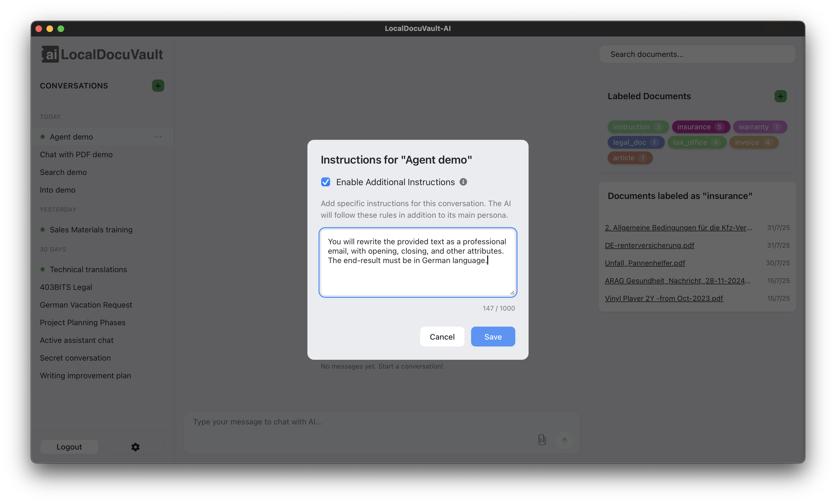Open Technical translations conversation
This screenshot has width=836, height=504.
click(x=102, y=269)
